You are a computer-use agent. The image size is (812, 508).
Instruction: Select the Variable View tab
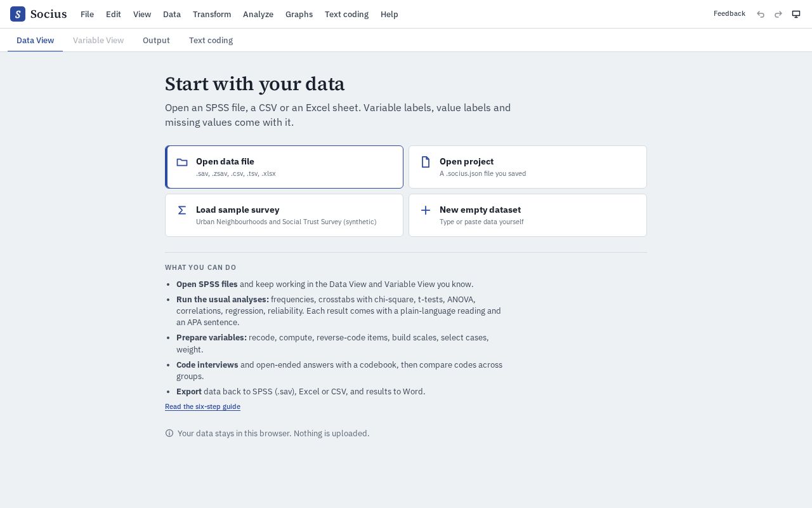pyautogui.click(x=98, y=40)
